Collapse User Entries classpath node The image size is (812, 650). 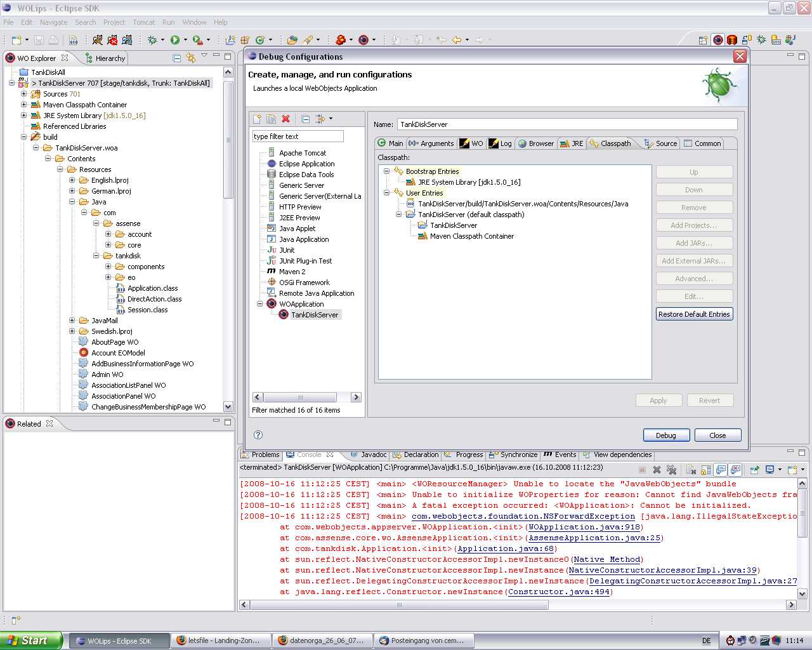(x=386, y=193)
